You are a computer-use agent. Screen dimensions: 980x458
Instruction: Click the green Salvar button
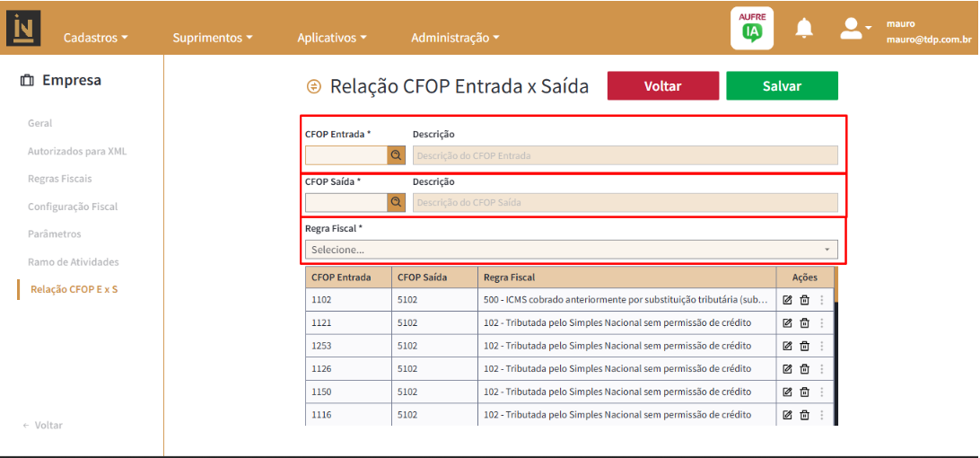[782, 86]
